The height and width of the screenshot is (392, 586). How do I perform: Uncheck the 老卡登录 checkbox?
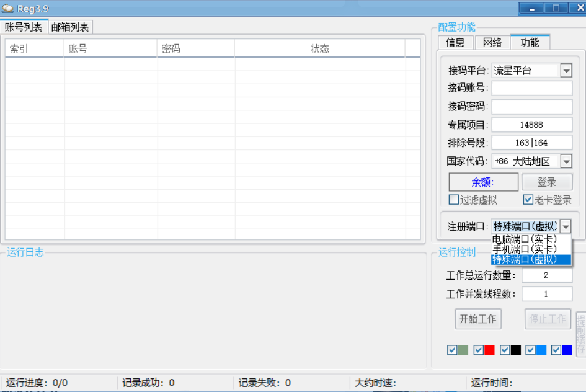pyautogui.click(x=528, y=200)
